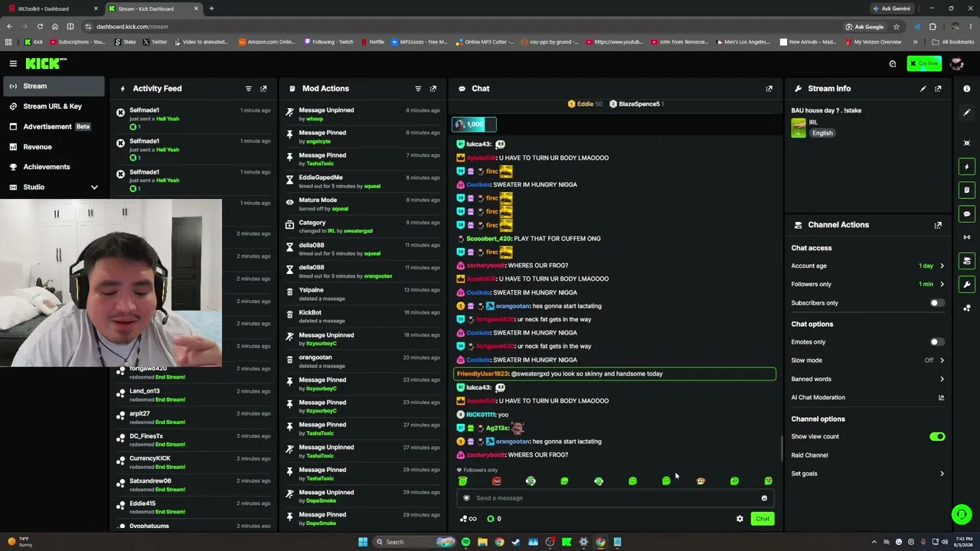Select the red angry emote in quick emotes
Image resolution: width=980 pixels, height=551 pixels.
pos(497,481)
